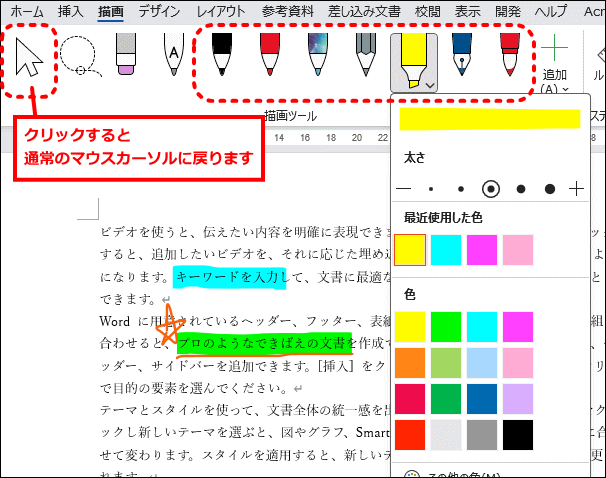
Task: Open the ホーム tab
Action: point(27,12)
